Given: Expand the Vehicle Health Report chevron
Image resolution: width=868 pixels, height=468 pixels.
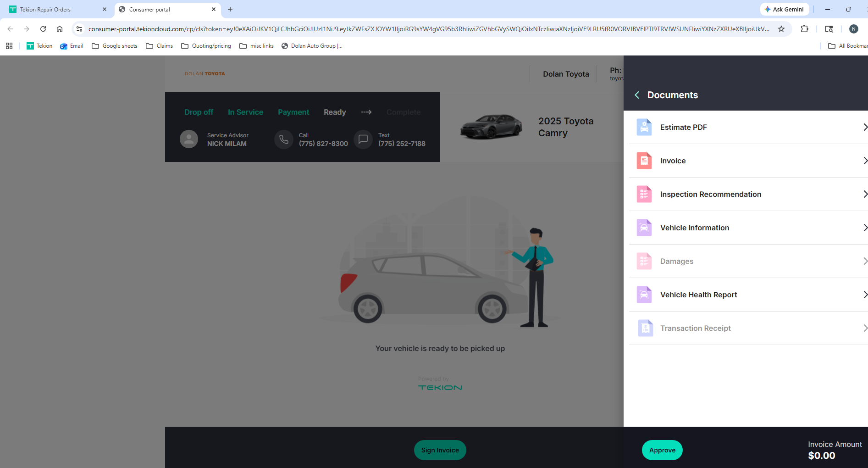Looking at the screenshot, I should (x=865, y=295).
